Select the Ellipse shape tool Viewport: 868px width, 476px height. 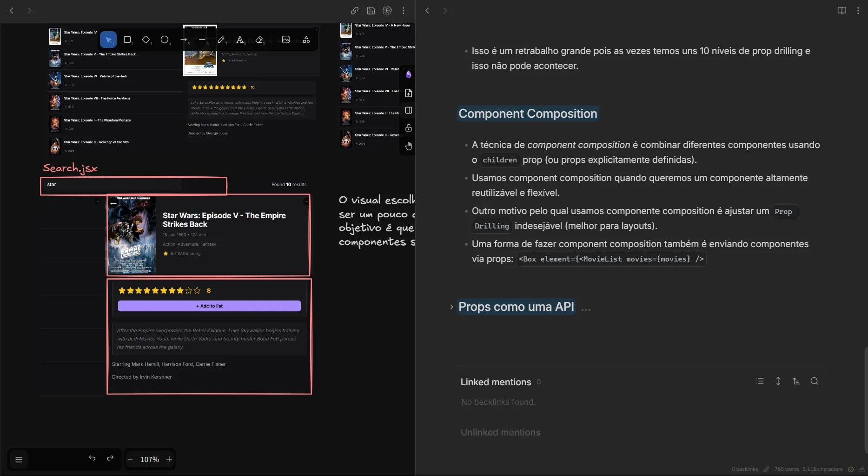click(165, 40)
